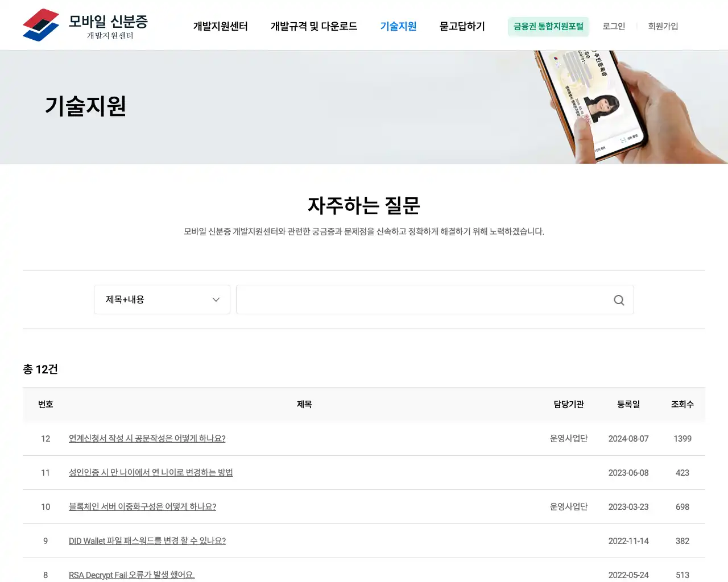728x582 pixels.
Task: Click the 회원가입 link
Action: coord(663,26)
